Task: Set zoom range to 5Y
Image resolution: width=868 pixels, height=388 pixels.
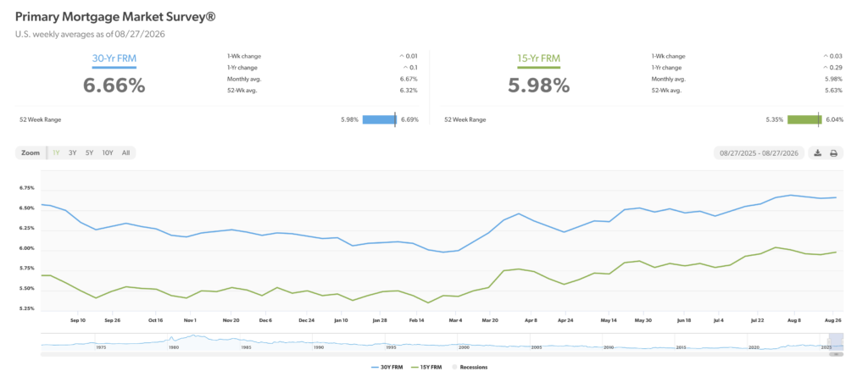Action: coord(89,152)
